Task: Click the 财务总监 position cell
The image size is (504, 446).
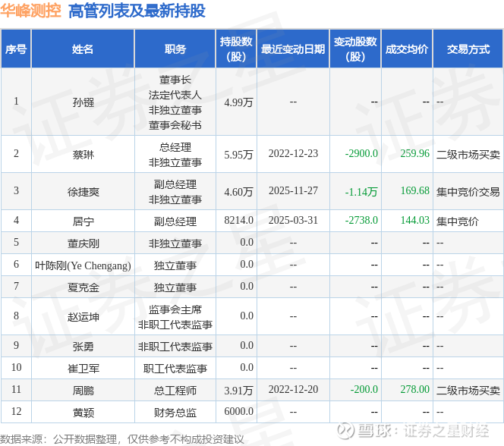Action: 175,413
